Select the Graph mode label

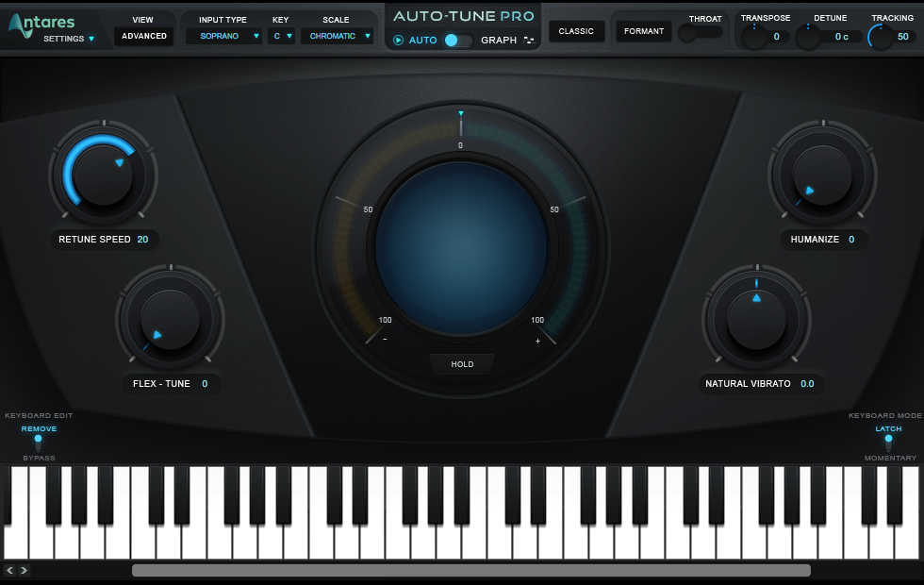[x=499, y=40]
